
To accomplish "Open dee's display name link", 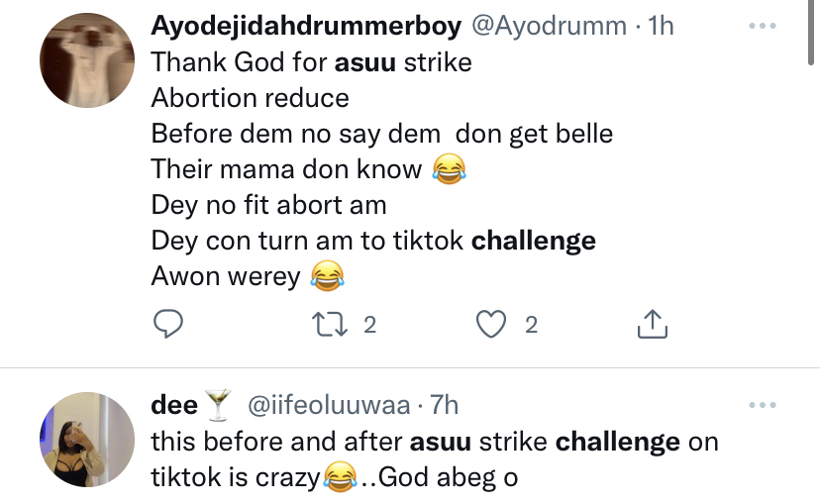I will point(173,404).
